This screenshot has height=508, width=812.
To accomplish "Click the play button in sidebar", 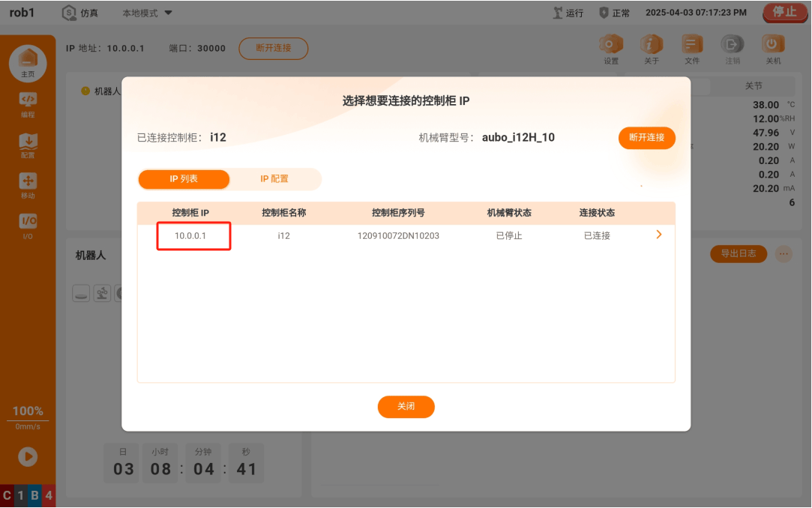I will 28,457.
